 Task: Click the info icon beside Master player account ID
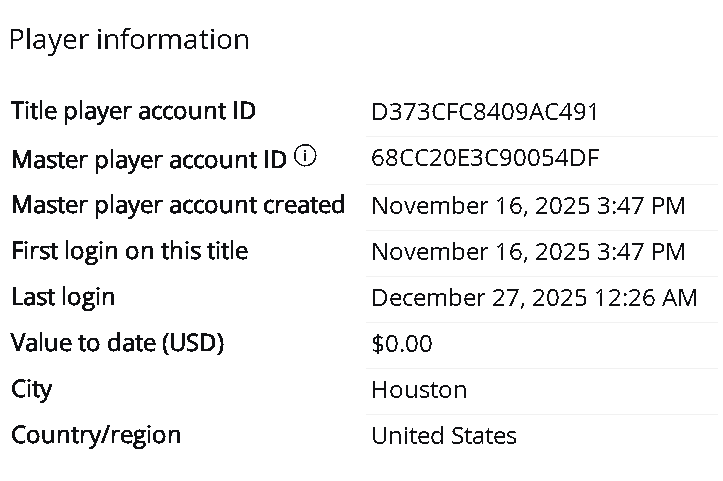pyautogui.click(x=306, y=157)
